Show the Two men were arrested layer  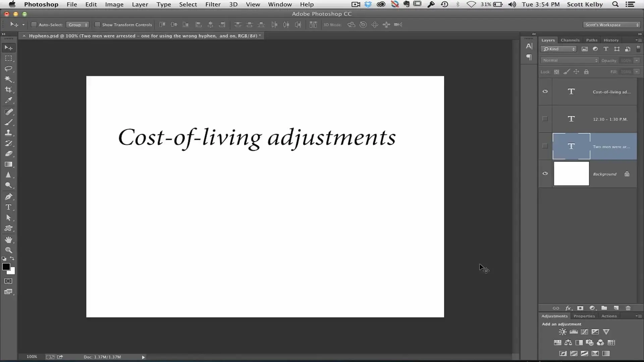545,146
